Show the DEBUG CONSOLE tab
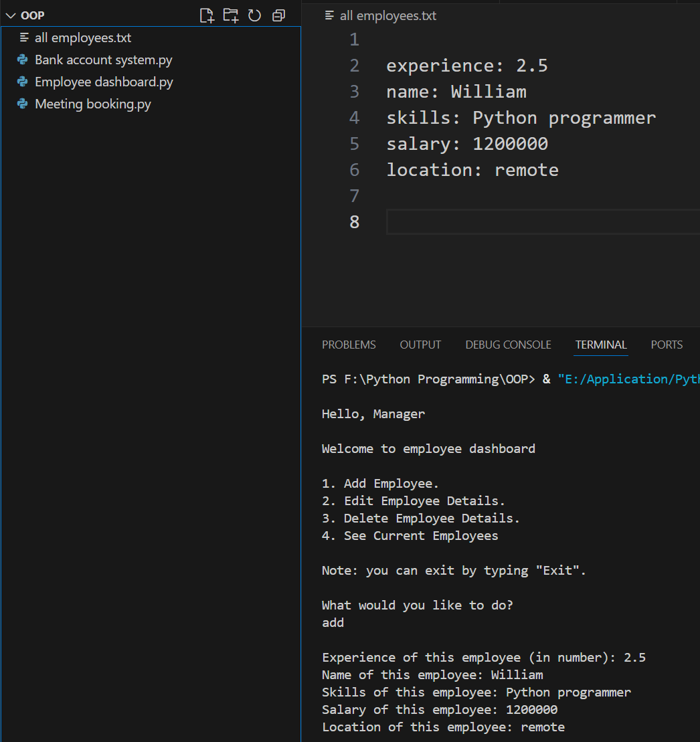The height and width of the screenshot is (742, 700). point(508,345)
